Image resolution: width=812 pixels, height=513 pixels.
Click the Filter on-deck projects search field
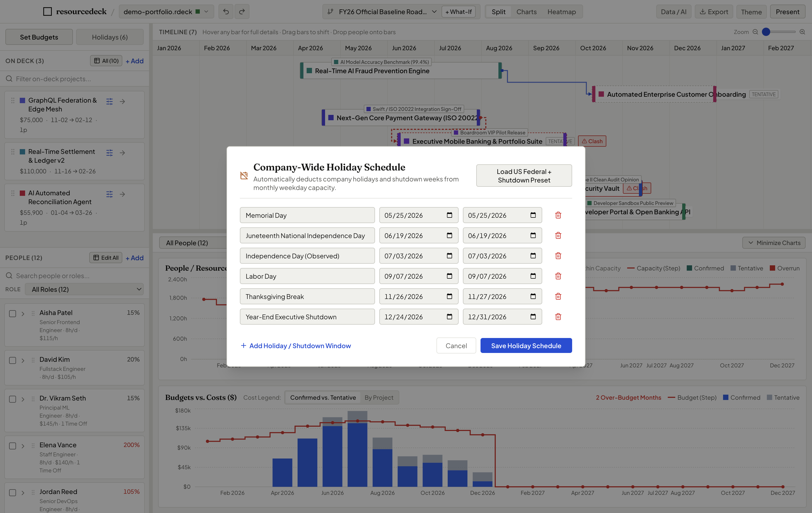[x=75, y=79]
